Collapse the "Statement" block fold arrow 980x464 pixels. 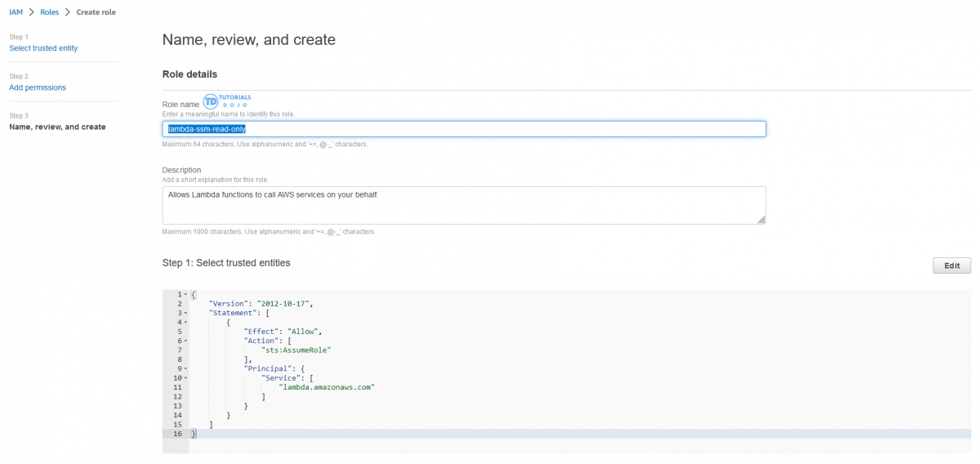tap(185, 313)
